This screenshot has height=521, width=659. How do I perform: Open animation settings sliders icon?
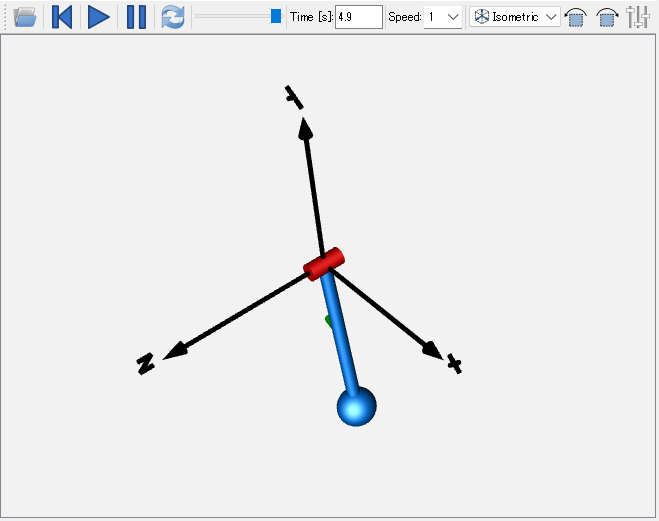(638, 17)
